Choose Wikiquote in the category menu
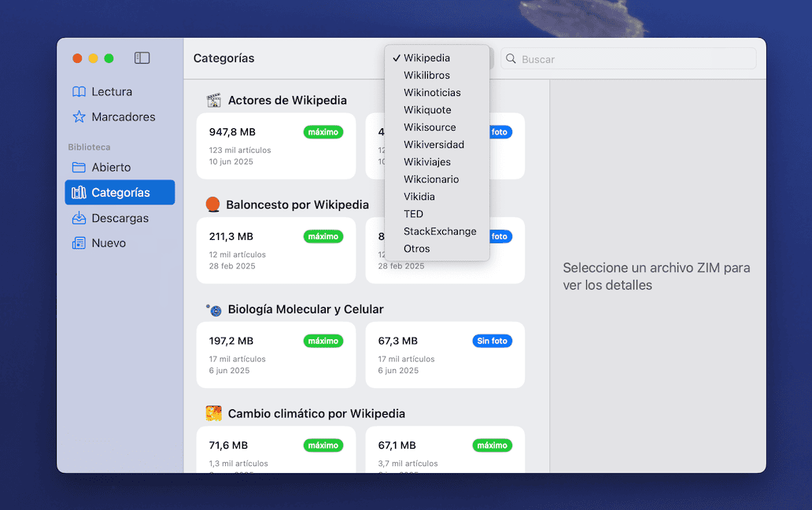Screen dimensions: 812x510 [437, 109]
